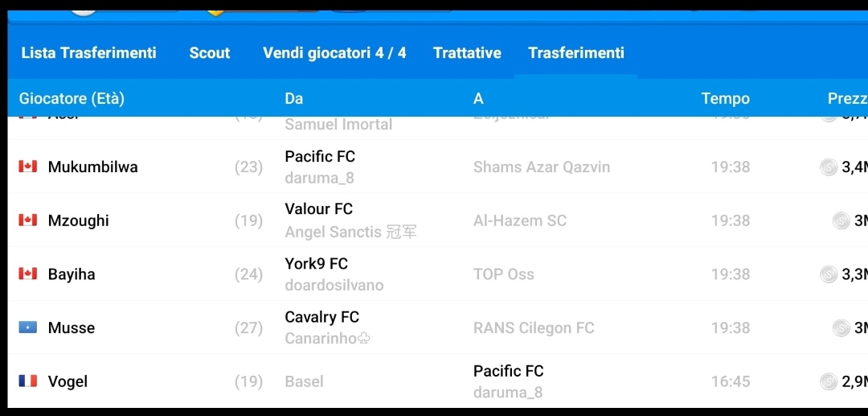Click the coin icon in Mukumbilwa's price

click(x=828, y=167)
